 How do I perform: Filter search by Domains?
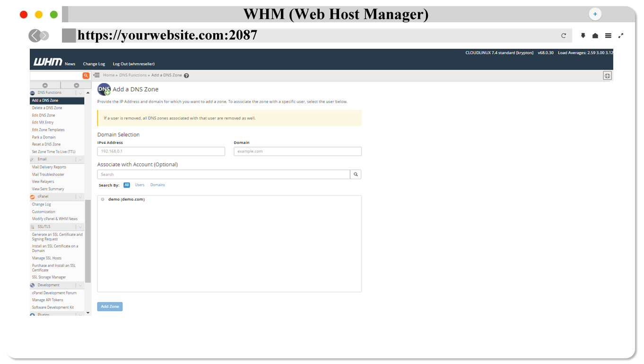(x=158, y=185)
